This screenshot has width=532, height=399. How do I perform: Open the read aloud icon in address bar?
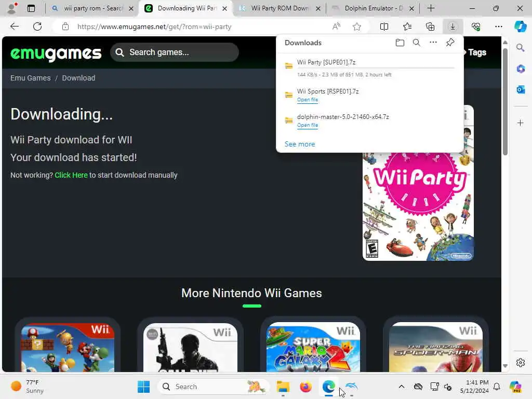[336, 26]
